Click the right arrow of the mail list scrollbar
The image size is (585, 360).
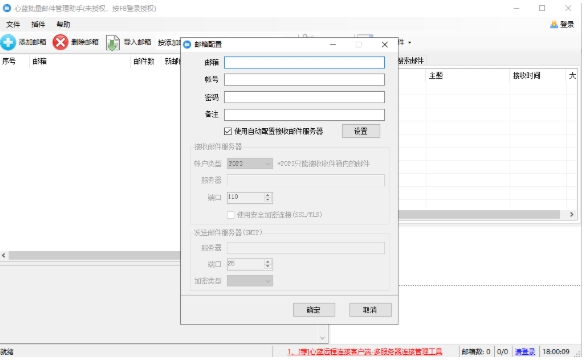pyautogui.click(x=572, y=215)
